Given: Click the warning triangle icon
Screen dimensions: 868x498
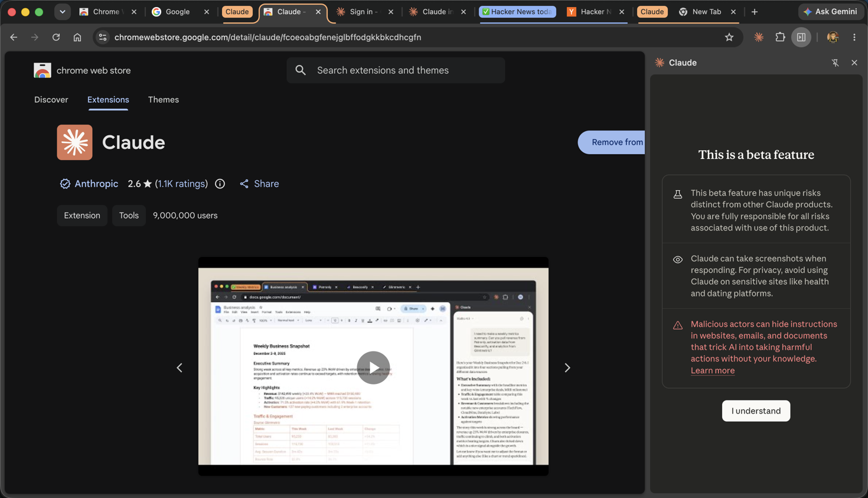Looking at the screenshot, I should tap(678, 326).
